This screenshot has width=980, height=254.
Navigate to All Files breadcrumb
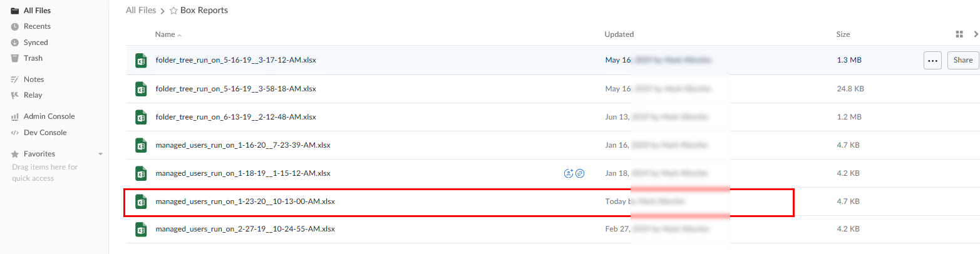point(140,11)
